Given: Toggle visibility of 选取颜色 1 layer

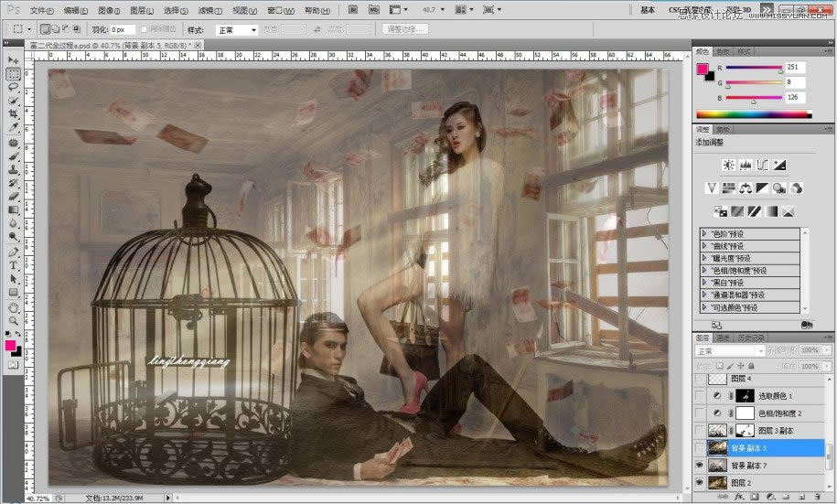Looking at the screenshot, I should point(701,395).
